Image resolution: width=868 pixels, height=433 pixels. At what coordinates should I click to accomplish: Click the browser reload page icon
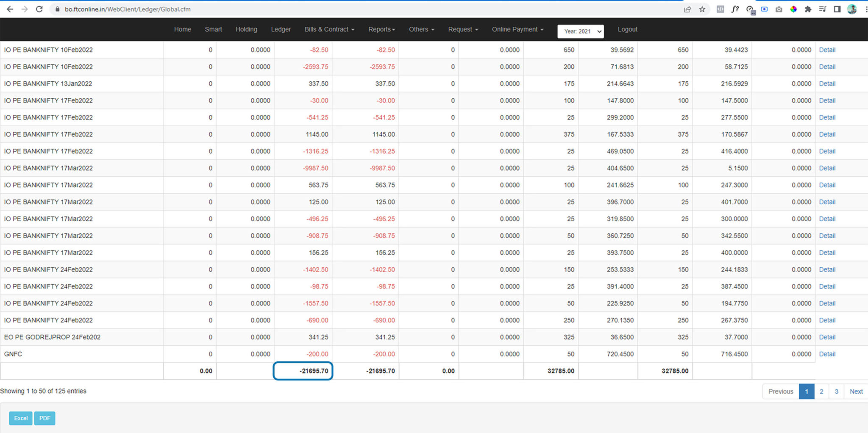click(x=39, y=9)
